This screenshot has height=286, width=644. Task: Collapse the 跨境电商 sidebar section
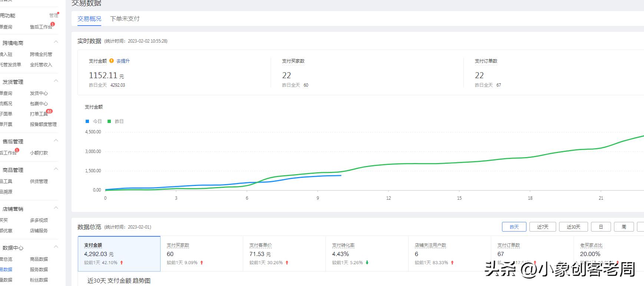click(56, 42)
